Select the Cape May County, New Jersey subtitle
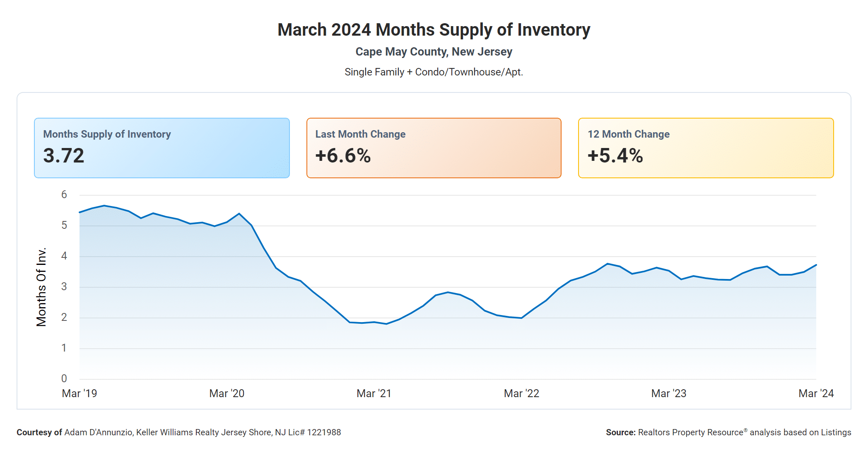868x456 pixels. 434,52
